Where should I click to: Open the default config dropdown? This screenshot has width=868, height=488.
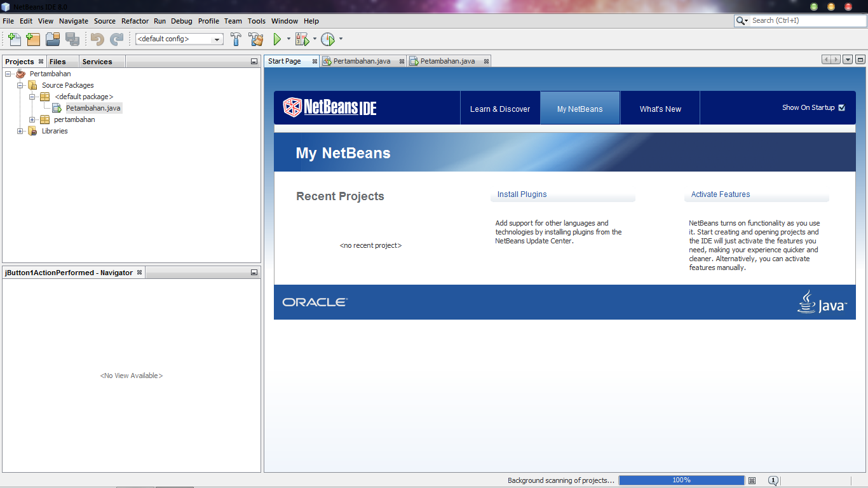point(215,39)
